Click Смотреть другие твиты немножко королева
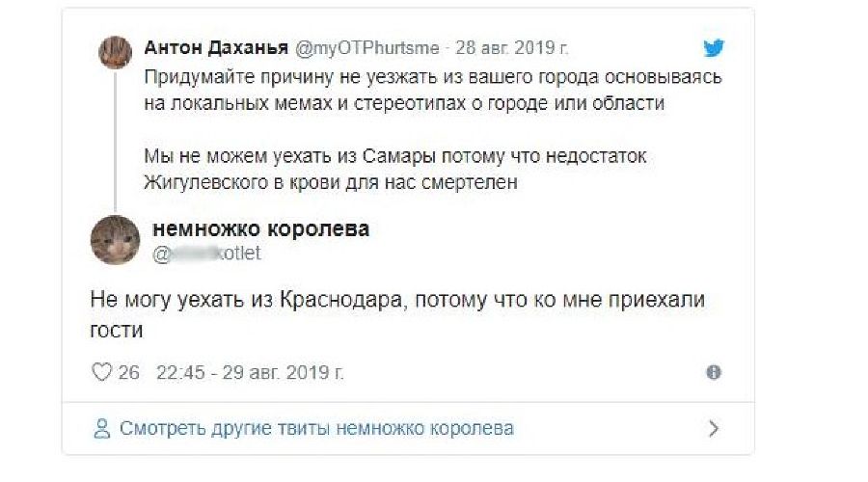 tap(316, 428)
